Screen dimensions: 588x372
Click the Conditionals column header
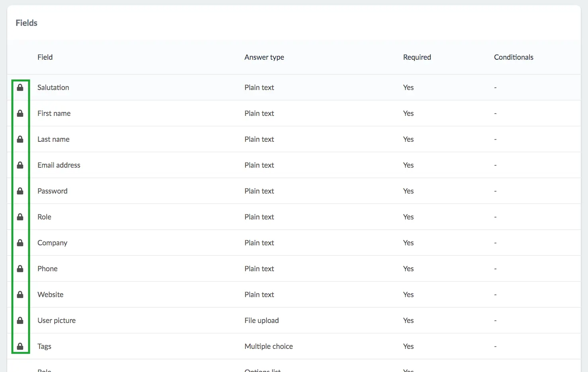[x=514, y=57]
